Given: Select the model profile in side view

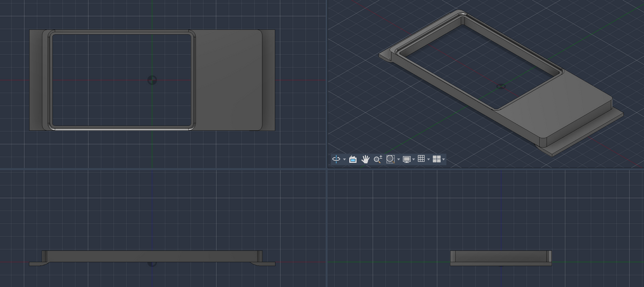Looking at the screenshot, I should 501,257.
